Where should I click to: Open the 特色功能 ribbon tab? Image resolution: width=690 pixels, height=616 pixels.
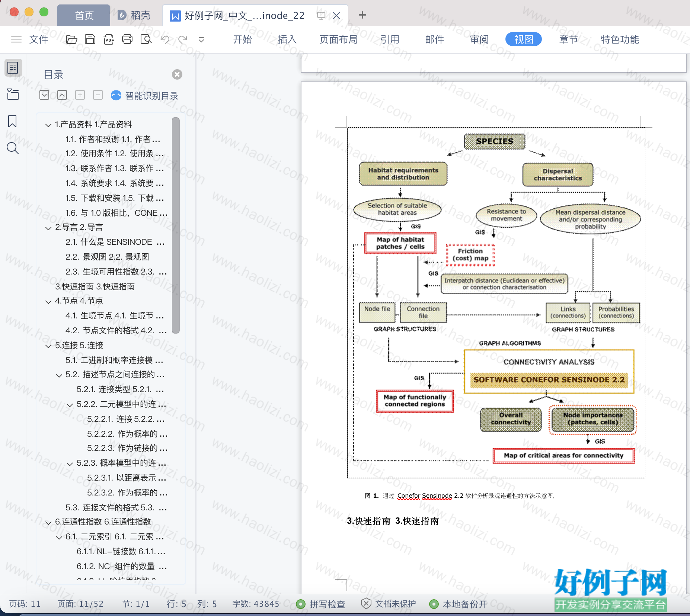[x=620, y=39]
